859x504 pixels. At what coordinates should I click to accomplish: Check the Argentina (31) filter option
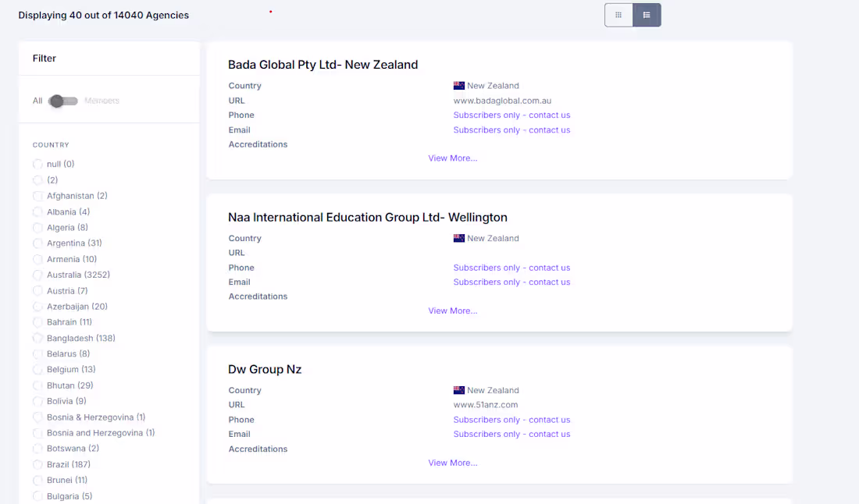[x=37, y=243]
